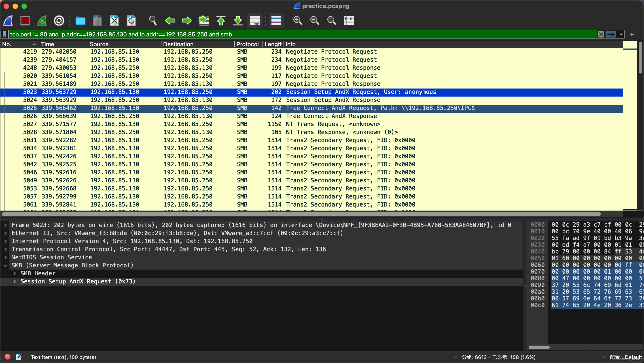Click the red stop capture button

[x=25, y=21]
